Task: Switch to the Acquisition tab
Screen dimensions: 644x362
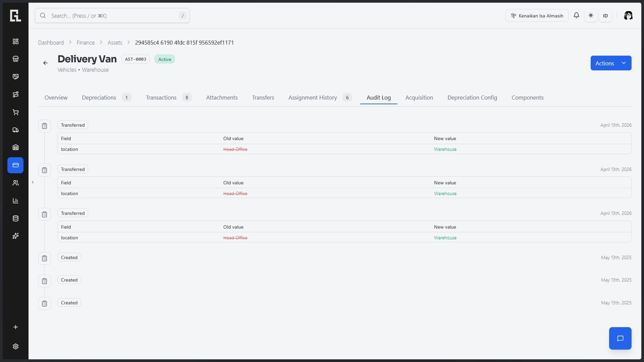Action: 419,98
